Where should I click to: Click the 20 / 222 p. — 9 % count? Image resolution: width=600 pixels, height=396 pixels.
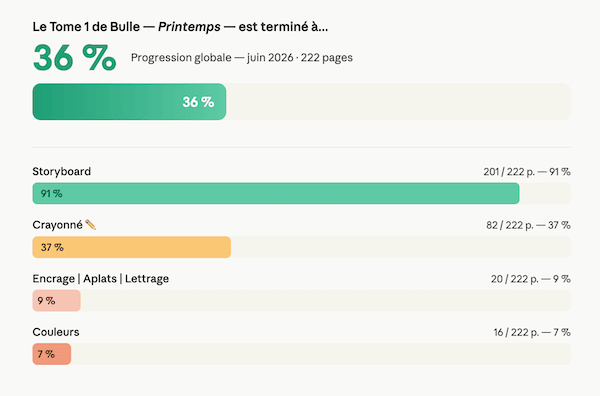(x=531, y=279)
